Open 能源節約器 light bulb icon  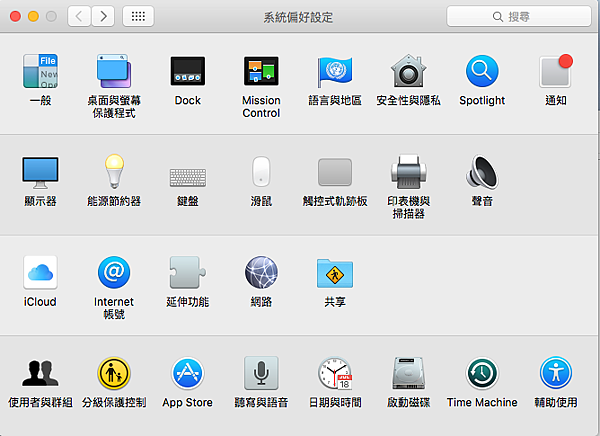114,171
